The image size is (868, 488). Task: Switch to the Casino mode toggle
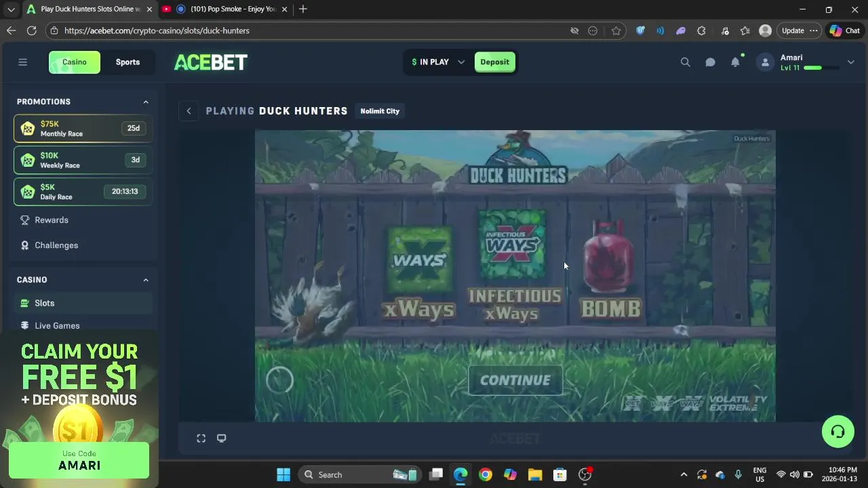(75, 62)
